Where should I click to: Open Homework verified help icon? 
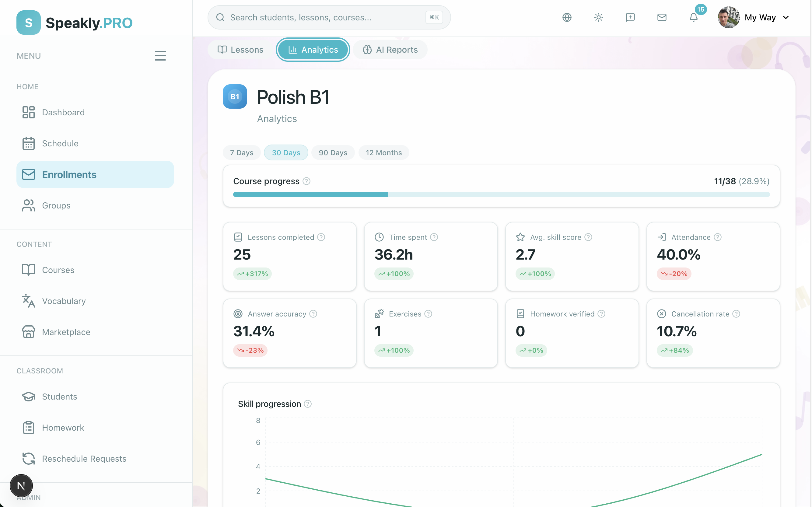pyautogui.click(x=601, y=314)
